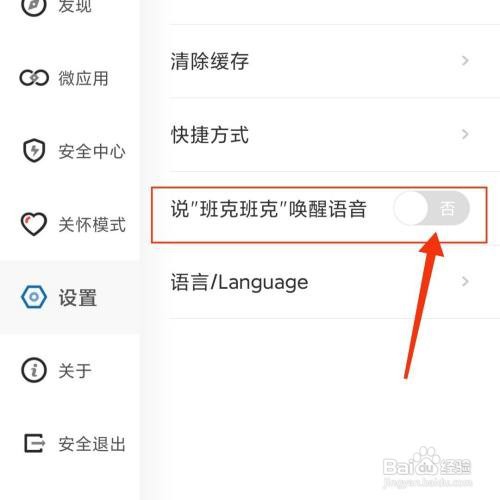This screenshot has height=500, width=500.
Task: Open 微应用 linked rings icon
Action: click(x=34, y=78)
